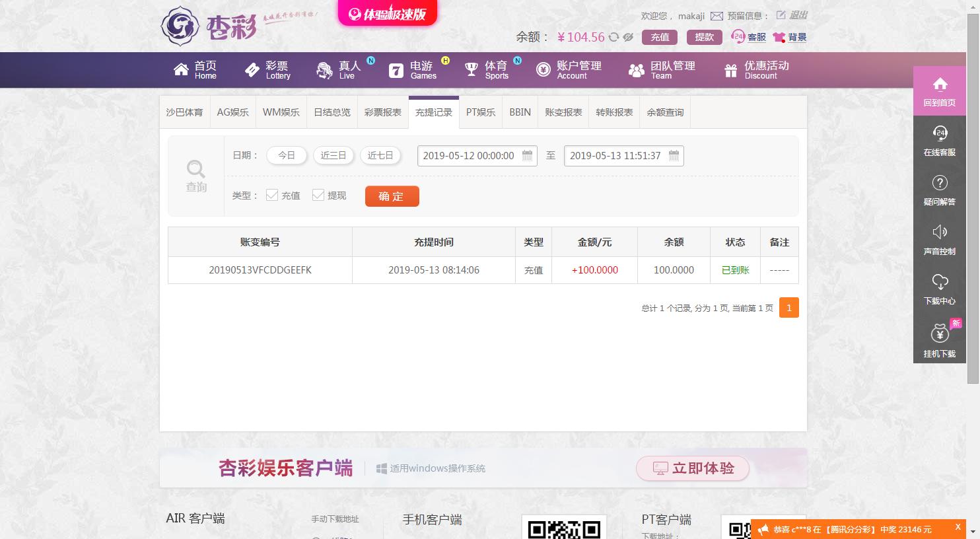The height and width of the screenshot is (539, 980).
Task: Switch to the 转账报表 tab
Action: (x=614, y=112)
